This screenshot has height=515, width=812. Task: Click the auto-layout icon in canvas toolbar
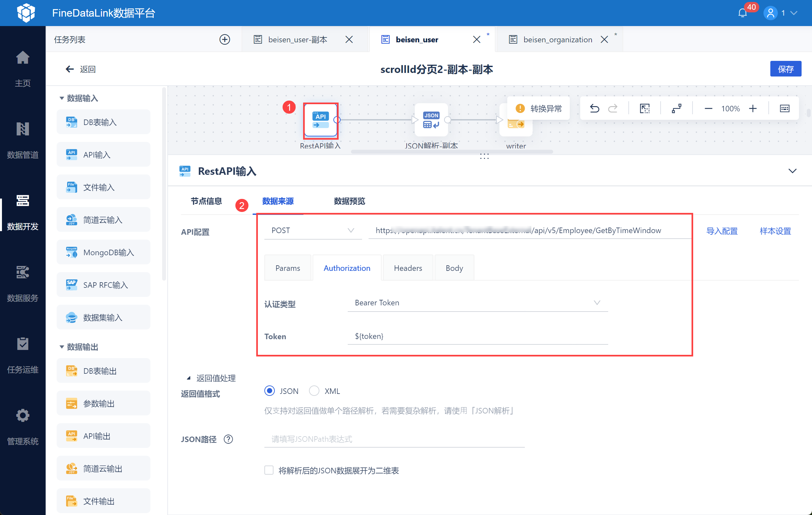point(677,109)
